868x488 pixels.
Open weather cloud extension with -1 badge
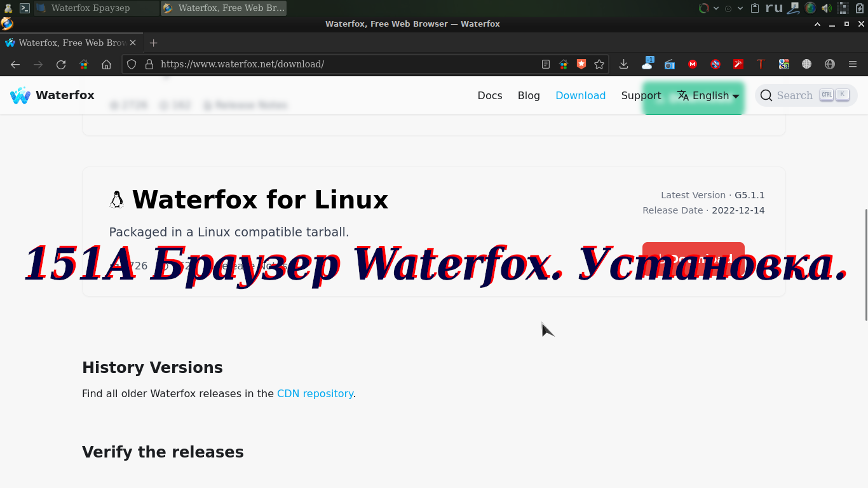click(x=648, y=63)
